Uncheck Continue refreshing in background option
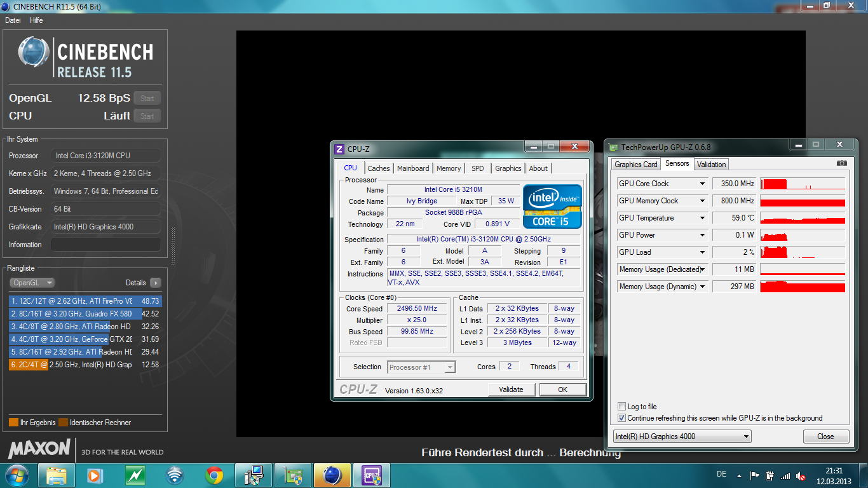 [621, 418]
